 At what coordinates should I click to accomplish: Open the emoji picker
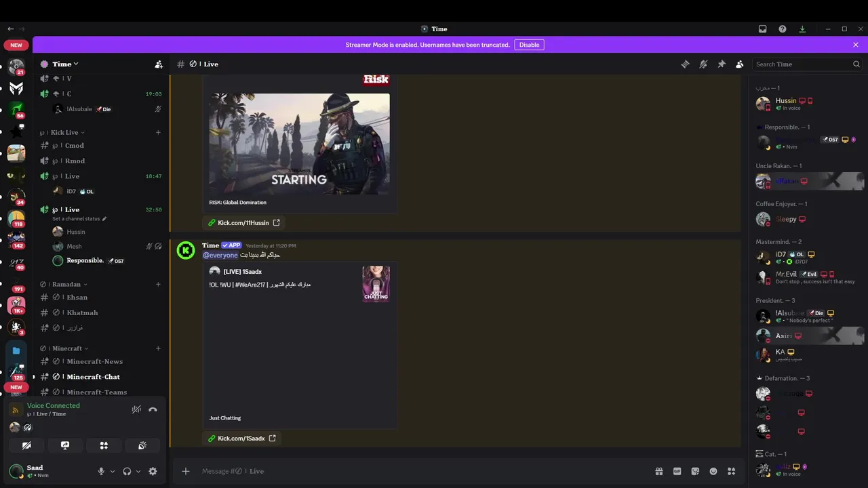[713, 471]
